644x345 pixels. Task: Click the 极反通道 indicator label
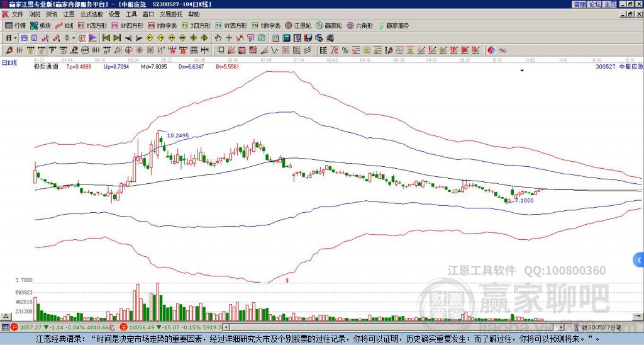(x=46, y=66)
